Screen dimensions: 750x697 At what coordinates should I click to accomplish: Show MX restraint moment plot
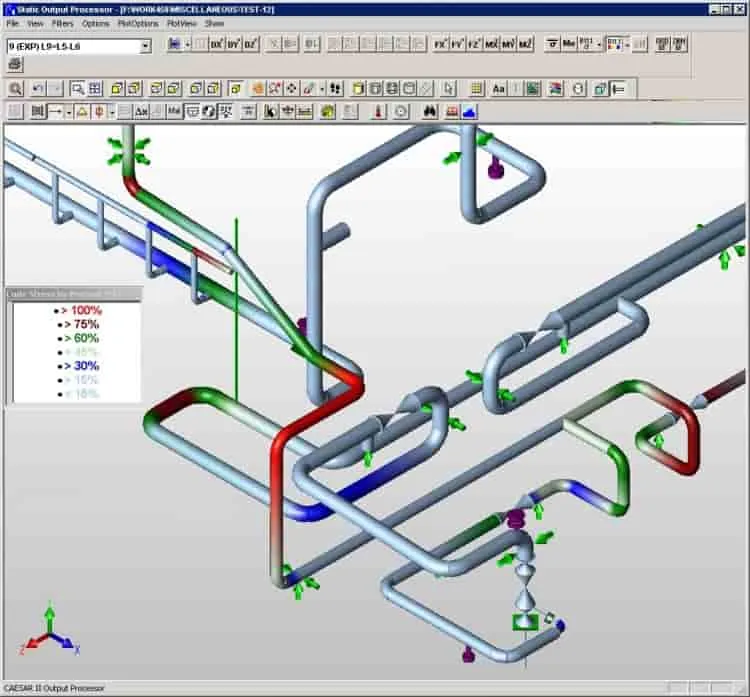[x=491, y=44]
